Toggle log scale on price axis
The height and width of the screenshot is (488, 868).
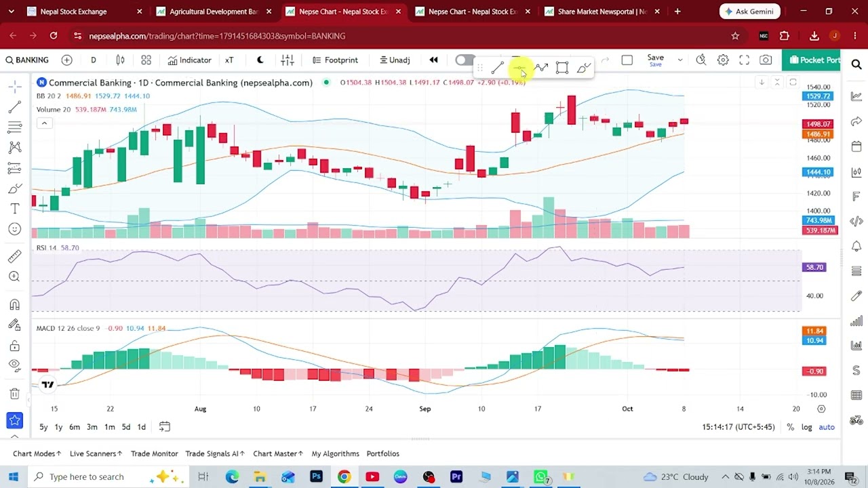tap(806, 427)
